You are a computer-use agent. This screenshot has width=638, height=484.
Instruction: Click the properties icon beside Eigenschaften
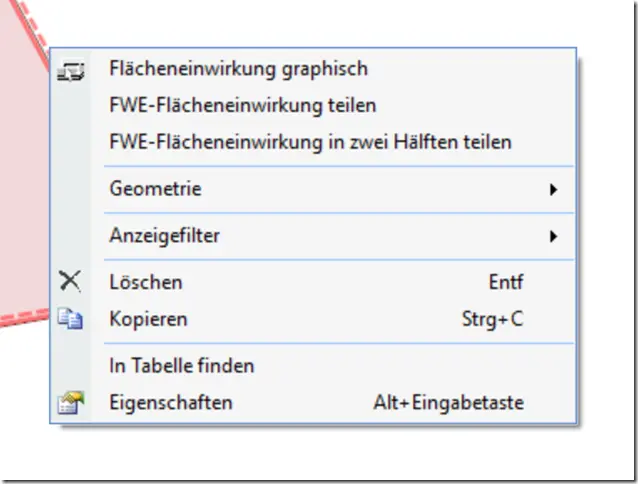pyautogui.click(x=71, y=403)
